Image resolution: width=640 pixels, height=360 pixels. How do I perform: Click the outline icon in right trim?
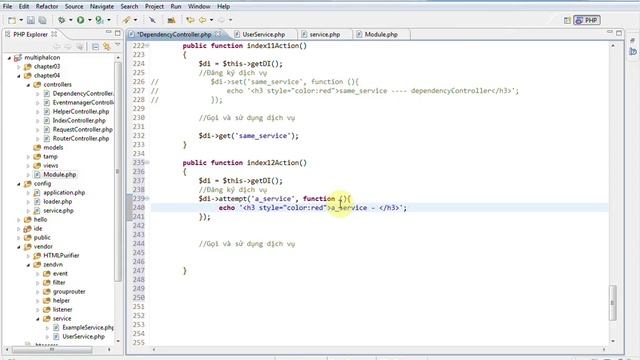pos(633,40)
